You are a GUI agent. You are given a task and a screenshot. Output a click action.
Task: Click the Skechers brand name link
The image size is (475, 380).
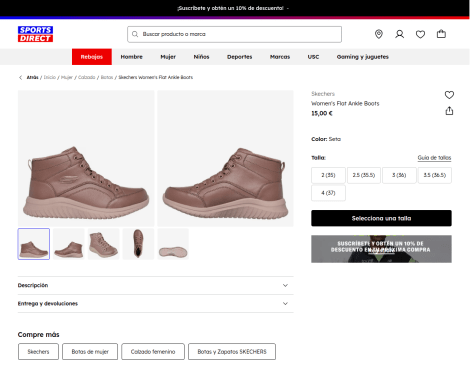point(323,94)
